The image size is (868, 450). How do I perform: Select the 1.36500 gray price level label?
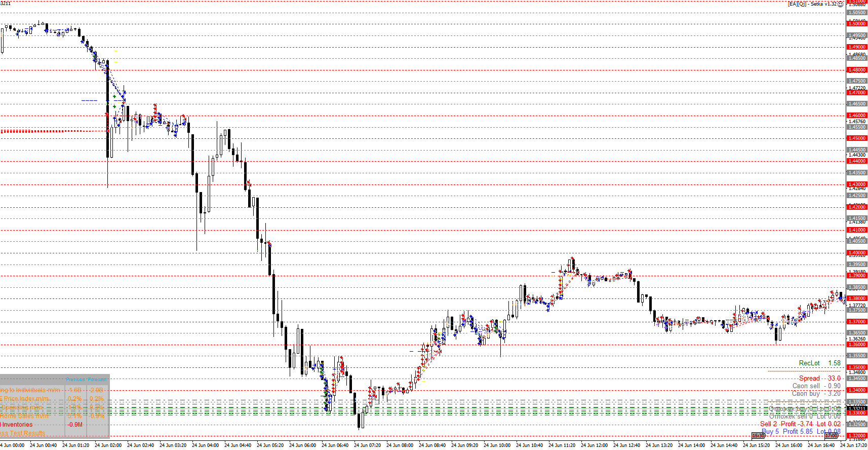[857, 333]
